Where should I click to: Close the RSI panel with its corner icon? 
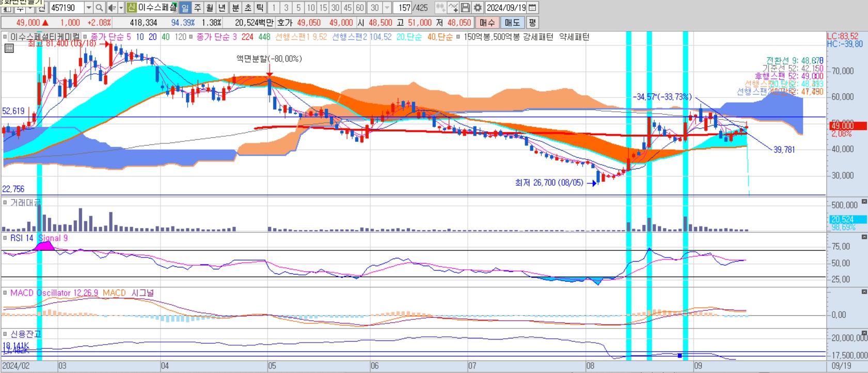click(864, 237)
